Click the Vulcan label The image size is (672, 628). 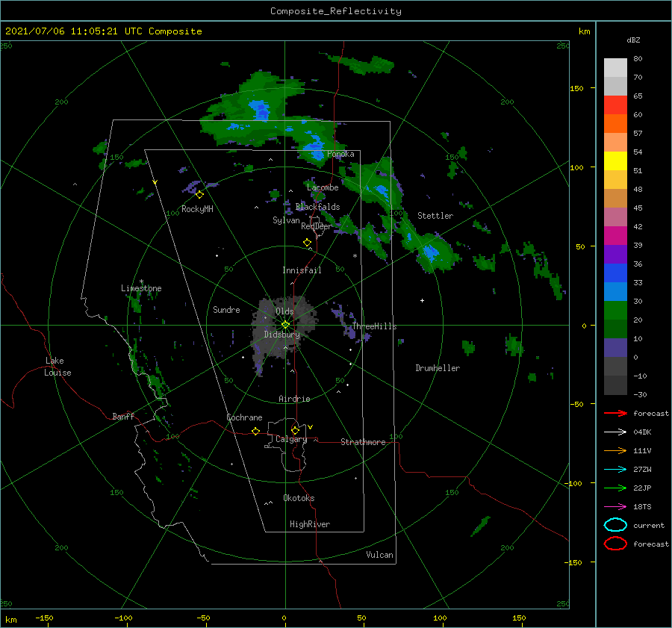click(x=379, y=555)
